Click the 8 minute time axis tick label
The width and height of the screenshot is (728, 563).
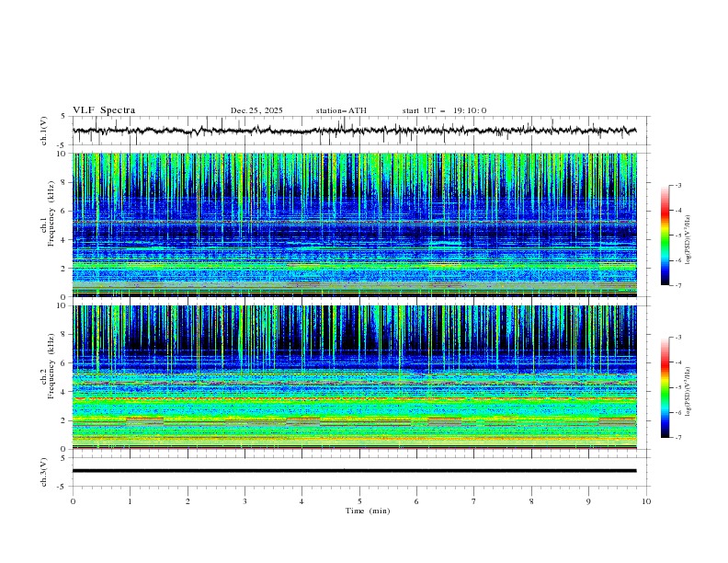pos(531,501)
